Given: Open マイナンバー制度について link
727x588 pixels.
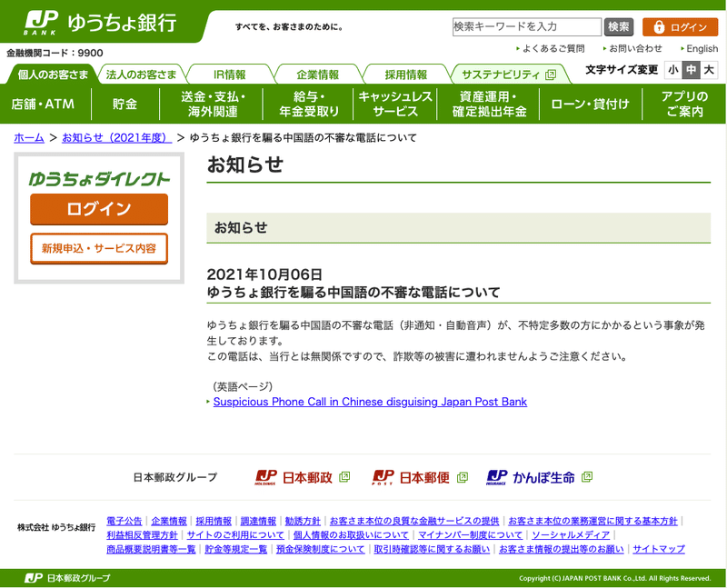Looking at the screenshot, I should click(470, 534).
